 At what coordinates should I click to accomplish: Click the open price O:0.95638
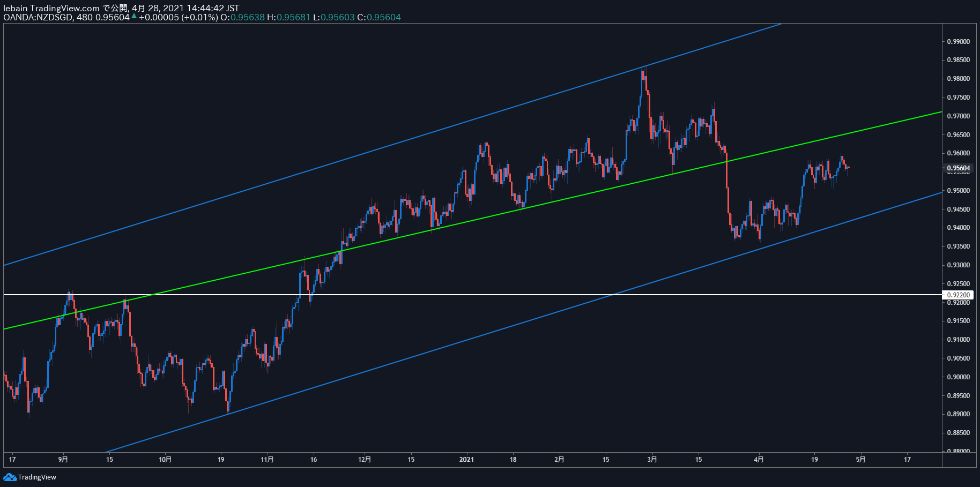242,17
